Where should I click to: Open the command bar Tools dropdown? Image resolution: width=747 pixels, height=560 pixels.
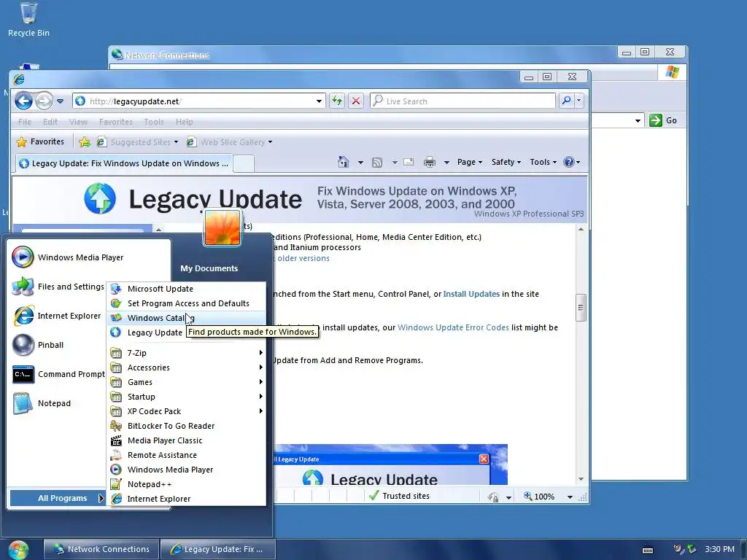click(x=543, y=162)
